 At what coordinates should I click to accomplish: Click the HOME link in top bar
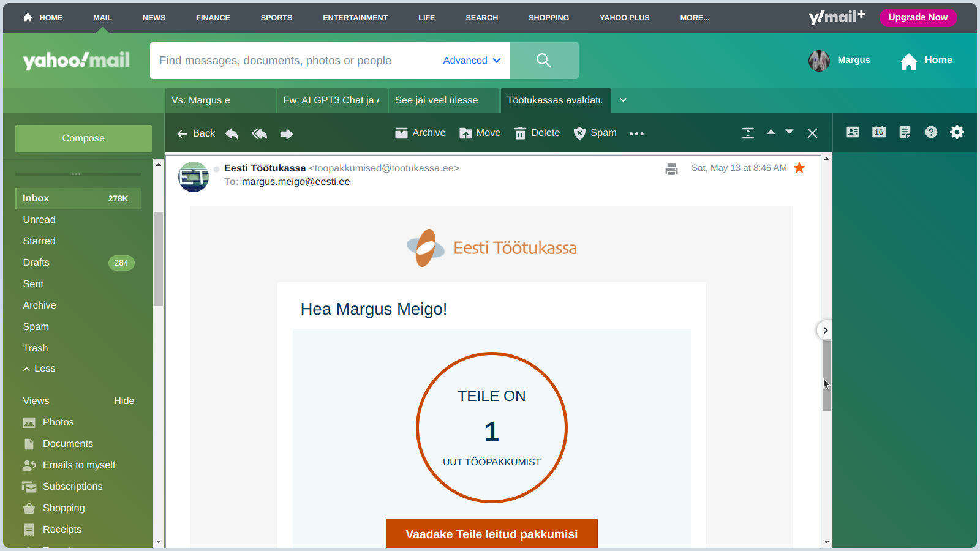(x=43, y=18)
